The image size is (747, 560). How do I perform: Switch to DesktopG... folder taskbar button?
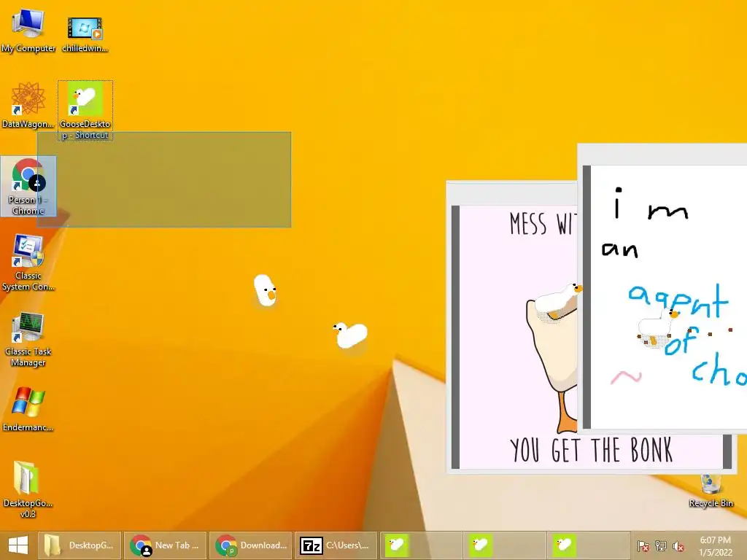tap(80, 545)
